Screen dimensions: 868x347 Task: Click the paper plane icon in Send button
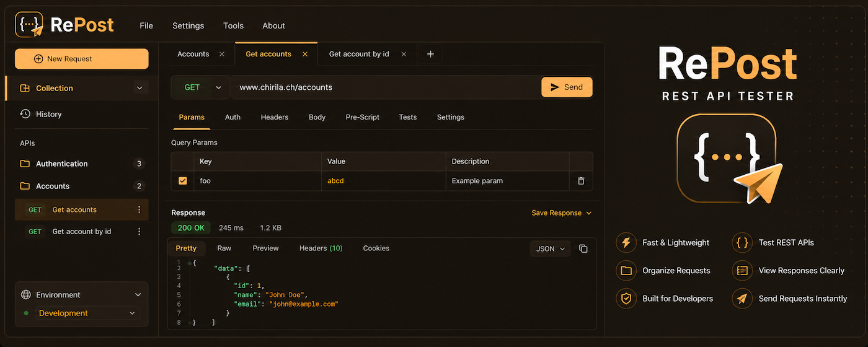coord(555,87)
